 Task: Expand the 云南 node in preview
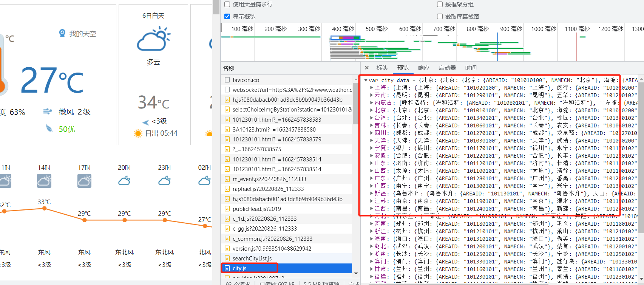coord(371,95)
